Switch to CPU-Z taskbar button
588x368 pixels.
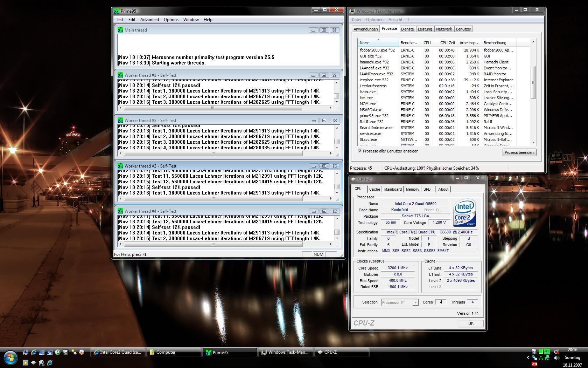coord(342,352)
